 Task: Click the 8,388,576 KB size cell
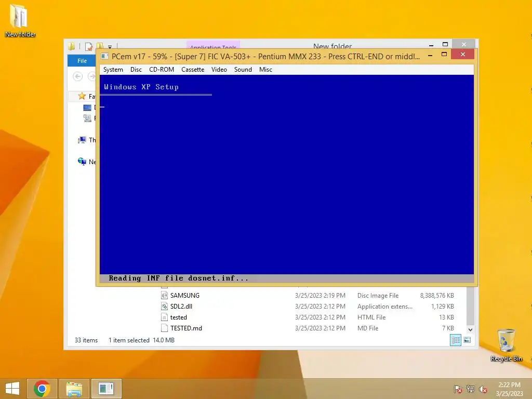click(x=436, y=296)
